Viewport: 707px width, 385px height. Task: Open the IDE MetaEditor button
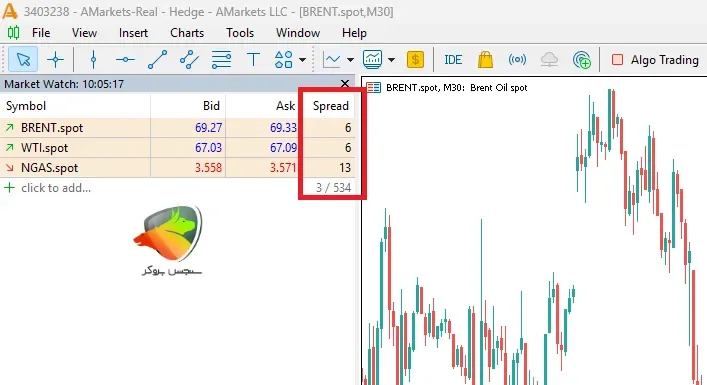[x=453, y=60]
